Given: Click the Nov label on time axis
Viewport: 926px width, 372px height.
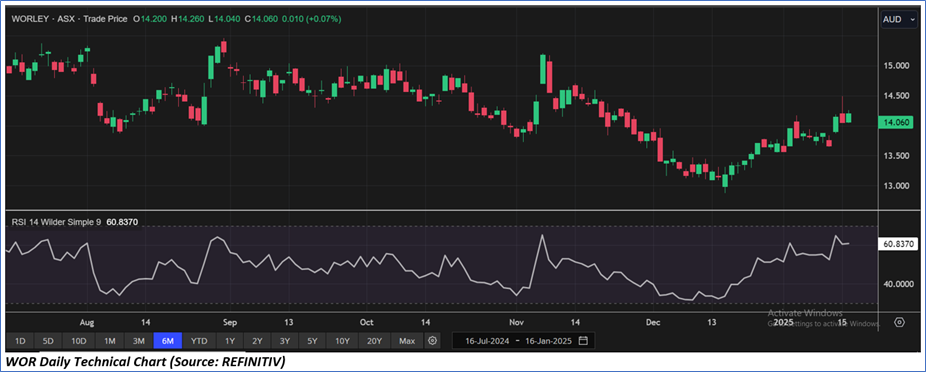Looking at the screenshot, I should pos(517,322).
